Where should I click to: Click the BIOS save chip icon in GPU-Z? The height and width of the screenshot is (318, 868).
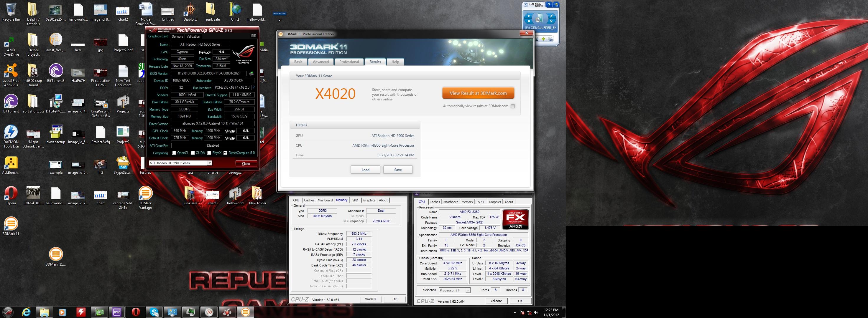coord(251,73)
